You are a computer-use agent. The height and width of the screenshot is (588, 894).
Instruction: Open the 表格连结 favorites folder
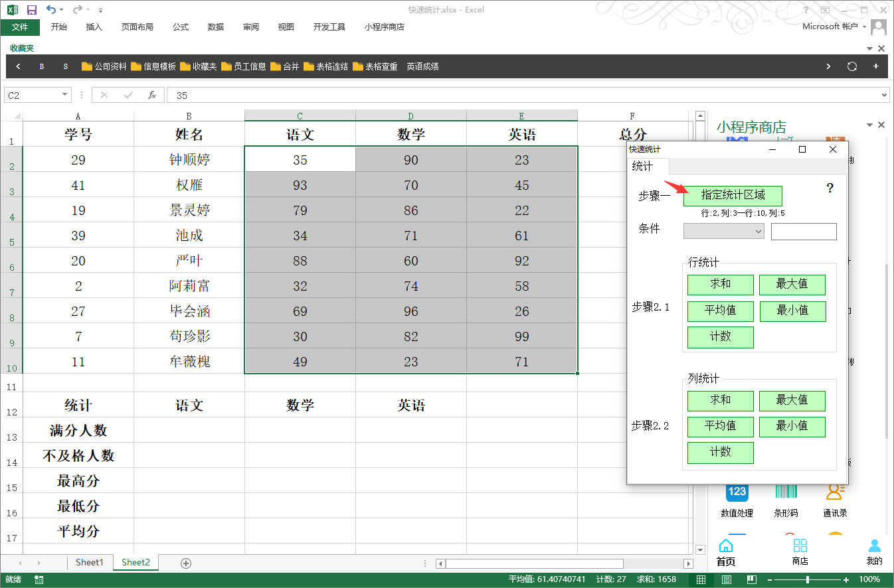point(325,66)
